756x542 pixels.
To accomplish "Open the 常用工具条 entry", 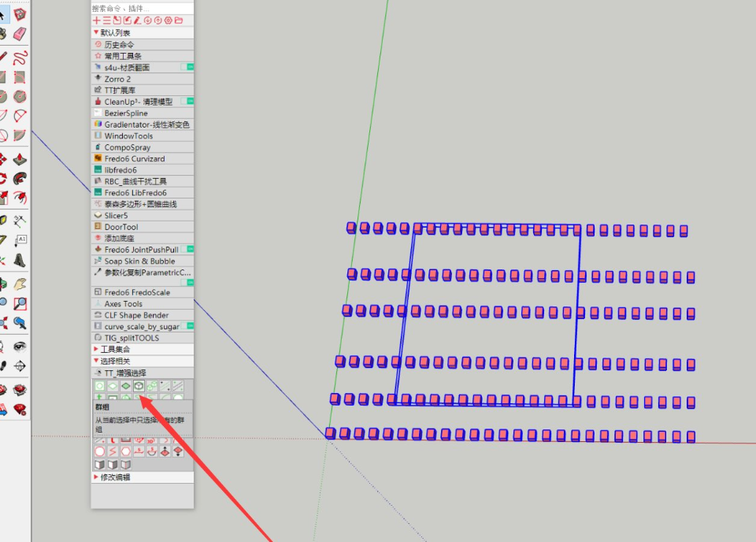I will 143,56.
